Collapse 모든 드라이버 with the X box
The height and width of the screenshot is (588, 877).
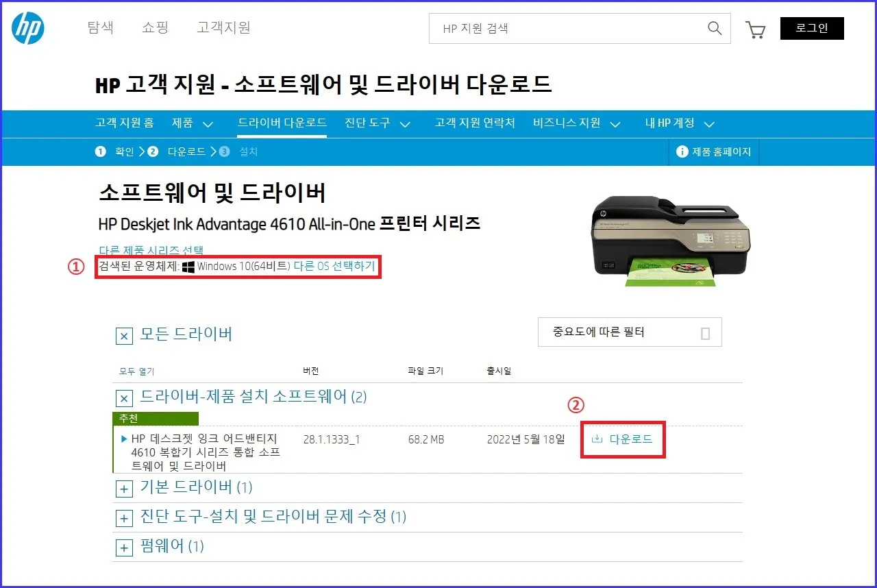click(x=124, y=336)
